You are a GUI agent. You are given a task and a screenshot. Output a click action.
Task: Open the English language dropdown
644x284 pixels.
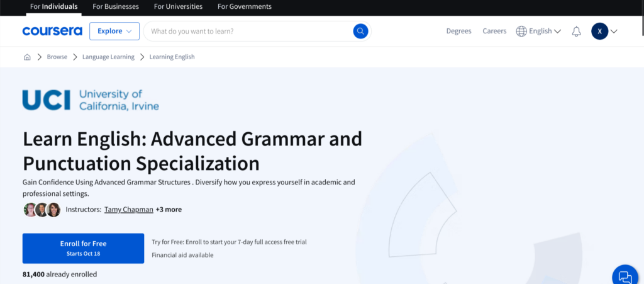[544, 31]
